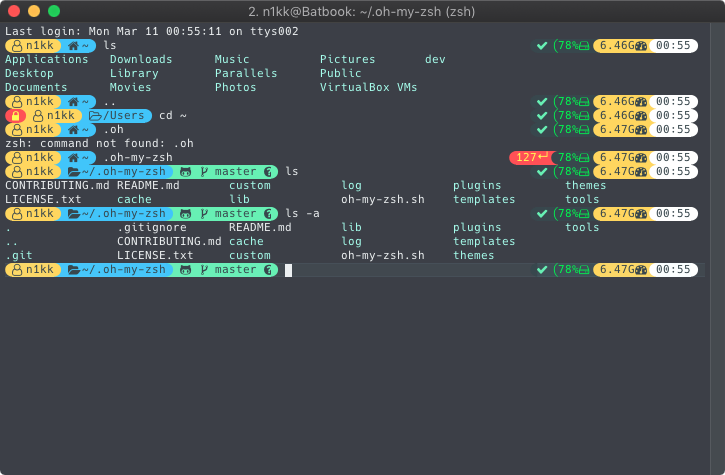Click the user icon on the 'cd ~' prompt
725x475 pixels.
[x=38, y=116]
